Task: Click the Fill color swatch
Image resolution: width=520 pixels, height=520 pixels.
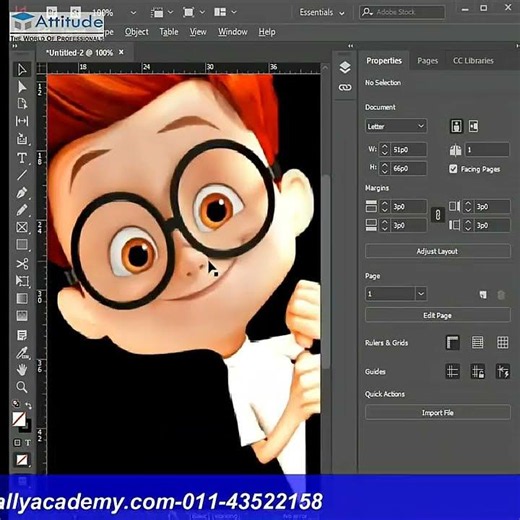Action: click(x=19, y=419)
